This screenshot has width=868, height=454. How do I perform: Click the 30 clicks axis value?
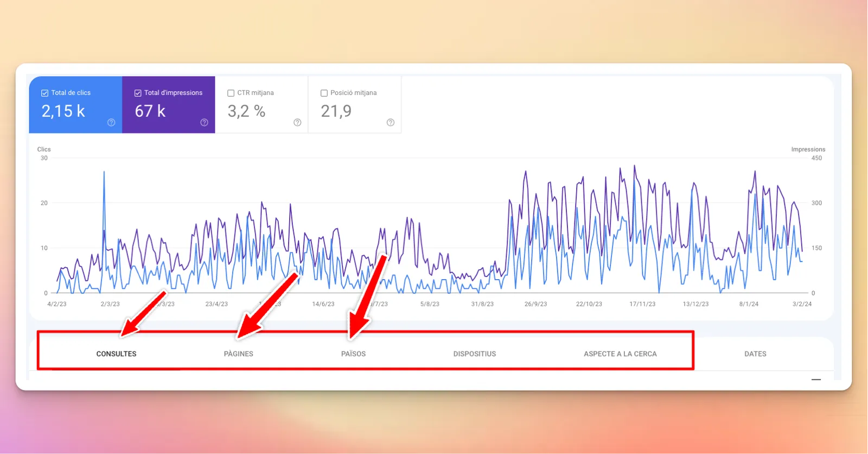pos(44,158)
